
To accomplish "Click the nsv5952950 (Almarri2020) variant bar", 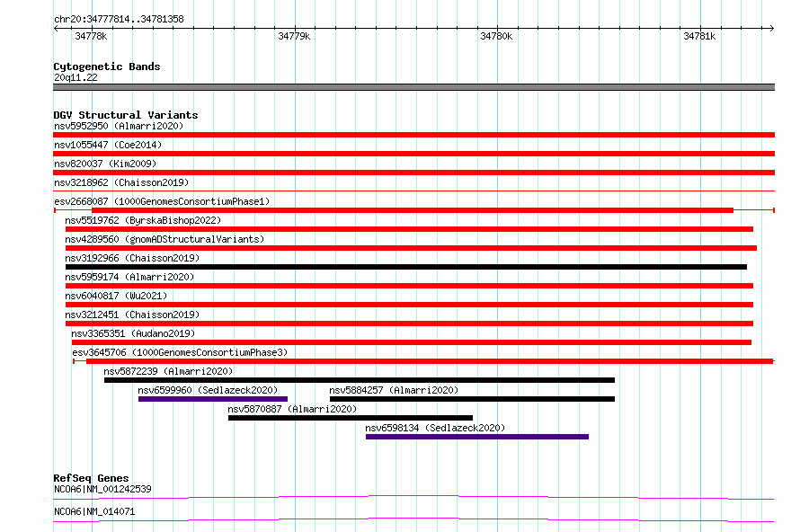I will [x=413, y=135].
